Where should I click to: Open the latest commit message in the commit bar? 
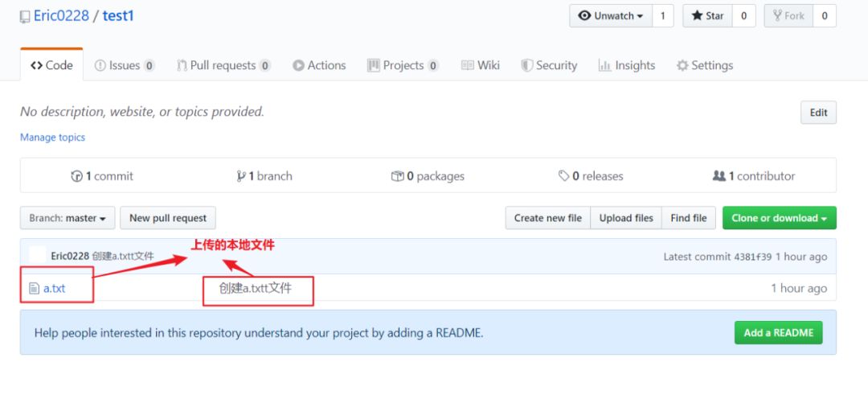123,256
